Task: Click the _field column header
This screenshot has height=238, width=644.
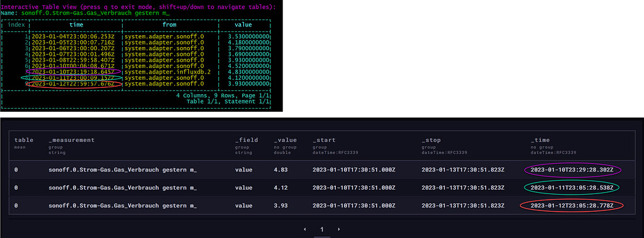Action: (247, 140)
